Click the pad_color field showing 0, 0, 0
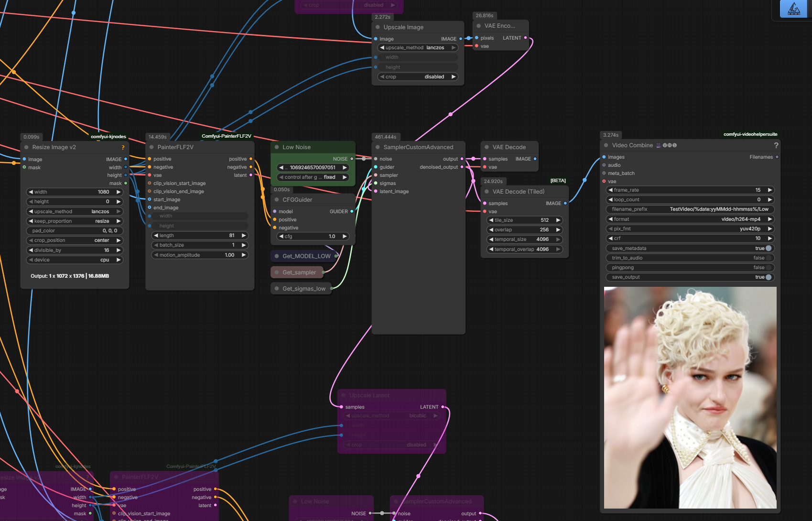812x521 pixels. 75,231
